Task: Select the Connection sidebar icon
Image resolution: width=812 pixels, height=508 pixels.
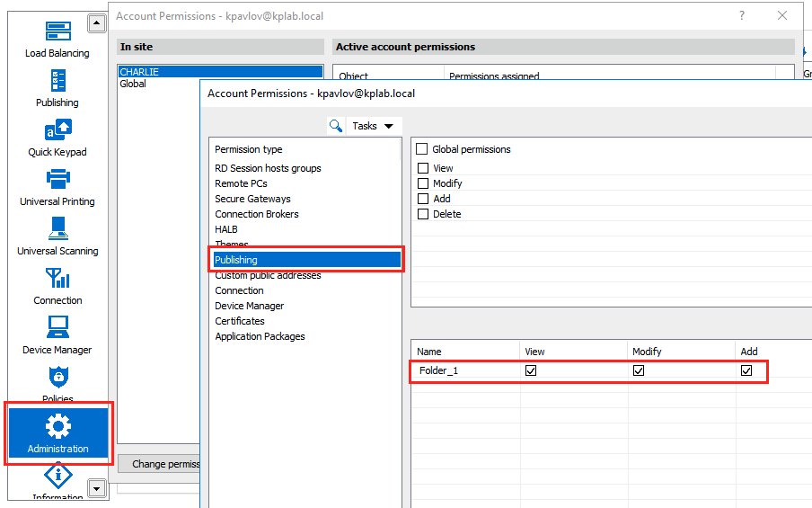Action: (x=57, y=285)
